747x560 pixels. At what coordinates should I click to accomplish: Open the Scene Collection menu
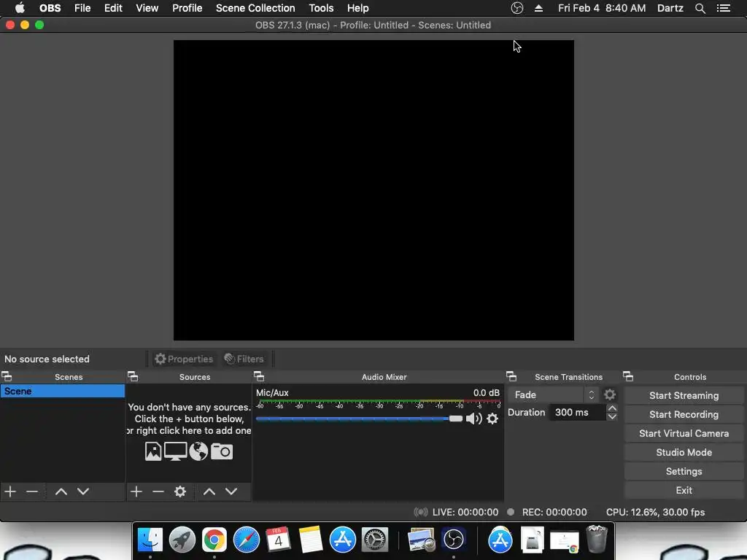[255, 8]
